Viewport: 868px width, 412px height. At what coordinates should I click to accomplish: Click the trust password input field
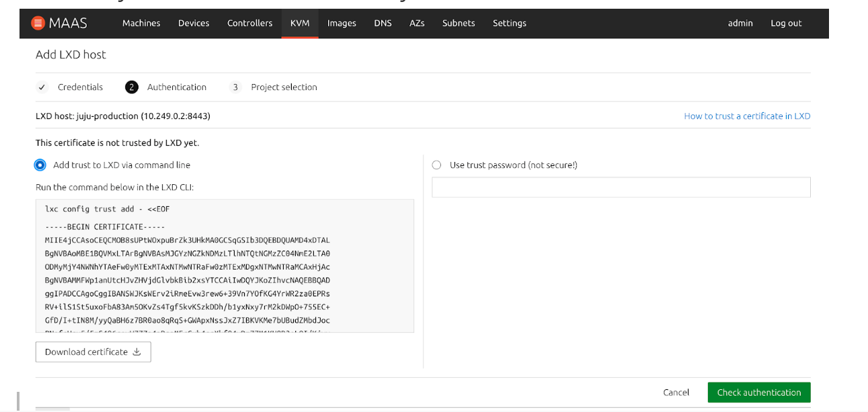pyautogui.click(x=621, y=188)
